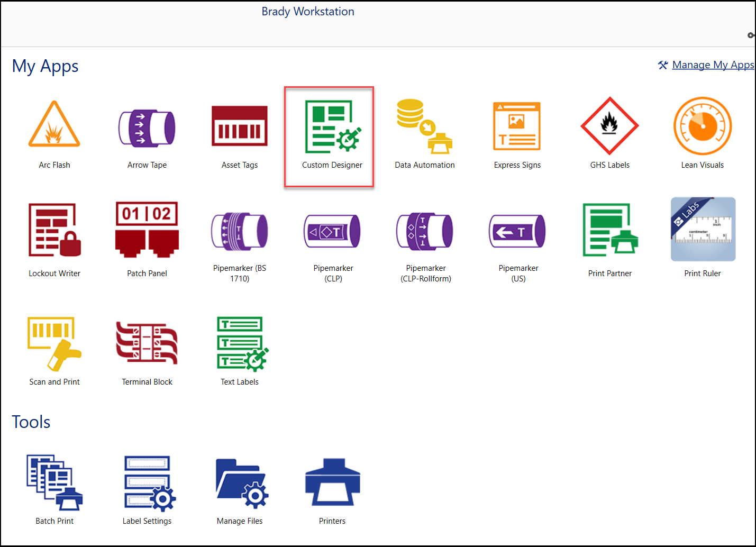Open the Pipemarker (US) app
The width and height of the screenshot is (756, 547).
pos(517,231)
